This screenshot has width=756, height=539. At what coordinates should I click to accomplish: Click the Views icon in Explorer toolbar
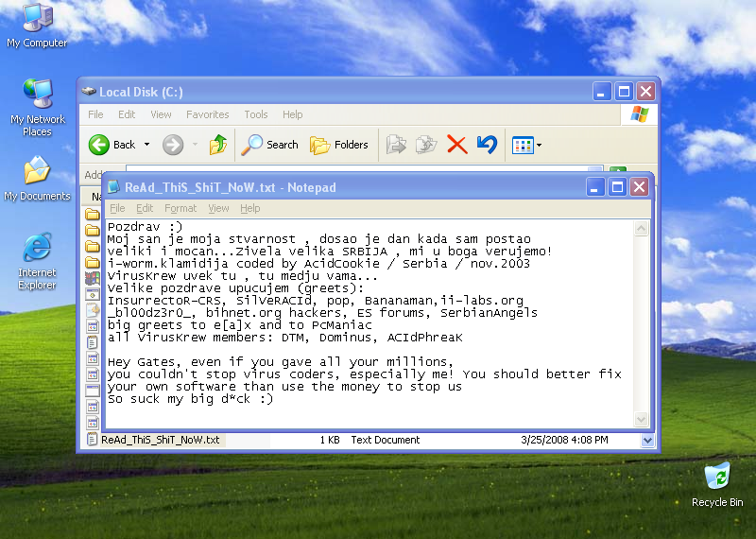coord(523,145)
